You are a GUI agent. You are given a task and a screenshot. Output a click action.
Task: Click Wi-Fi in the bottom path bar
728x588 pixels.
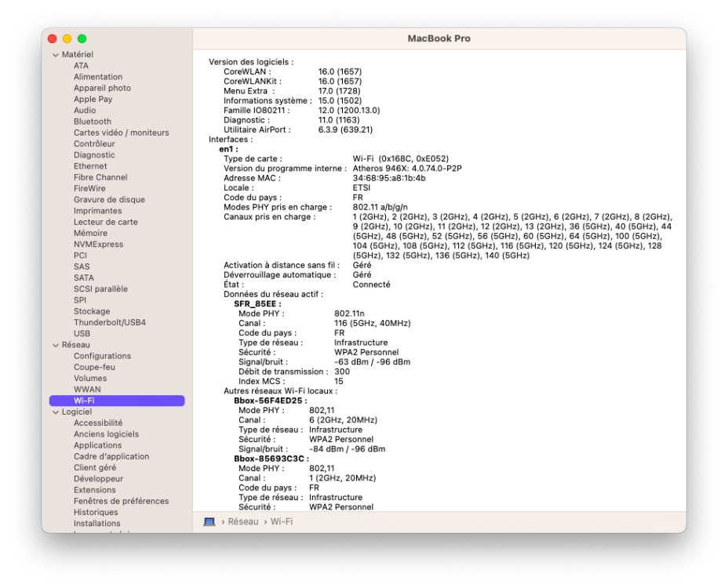coord(282,521)
